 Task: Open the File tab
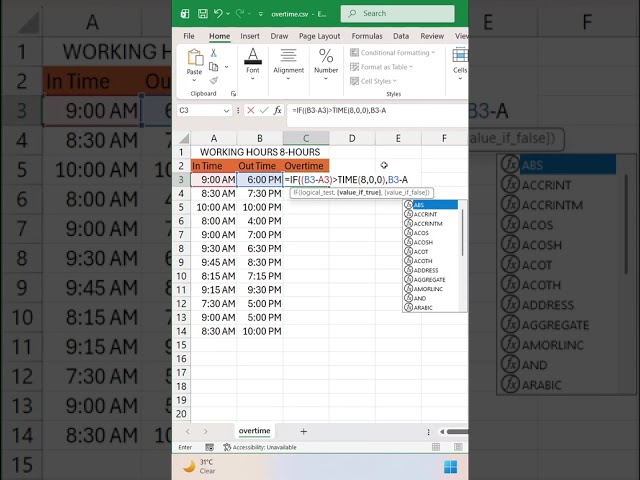coord(189,36)
